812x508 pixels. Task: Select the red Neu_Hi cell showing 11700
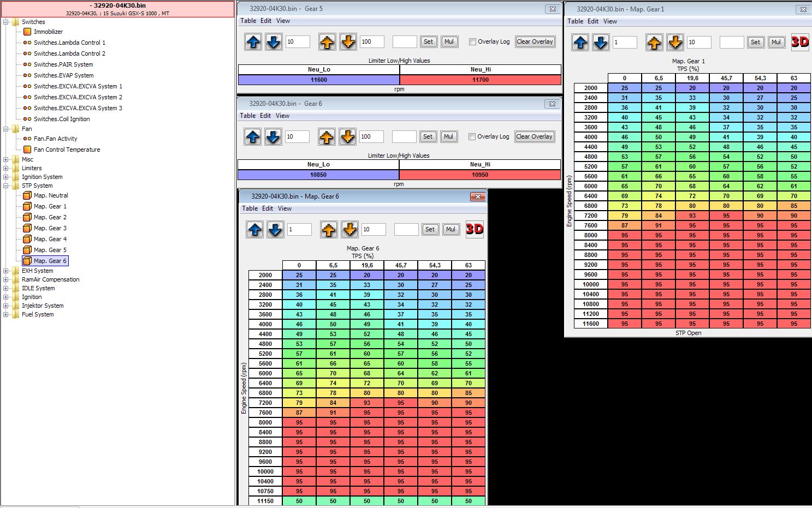click(x=480, y=80)
